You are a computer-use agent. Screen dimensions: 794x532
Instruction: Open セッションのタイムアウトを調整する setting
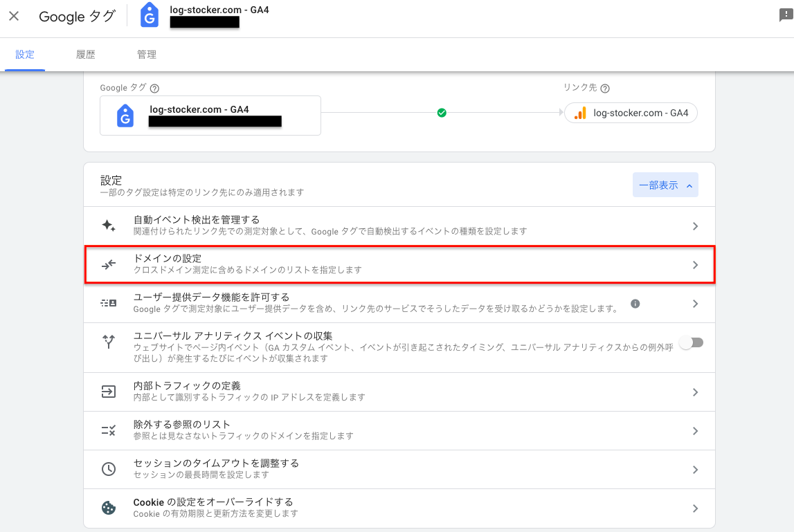(399, 470)
